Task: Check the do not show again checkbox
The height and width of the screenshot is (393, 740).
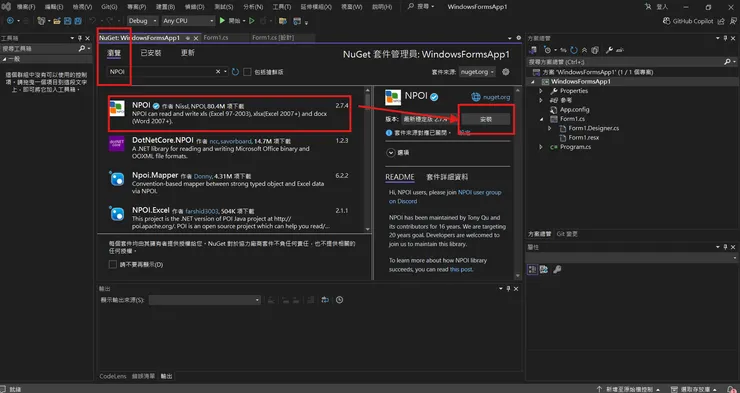Action: pos(112,264)
